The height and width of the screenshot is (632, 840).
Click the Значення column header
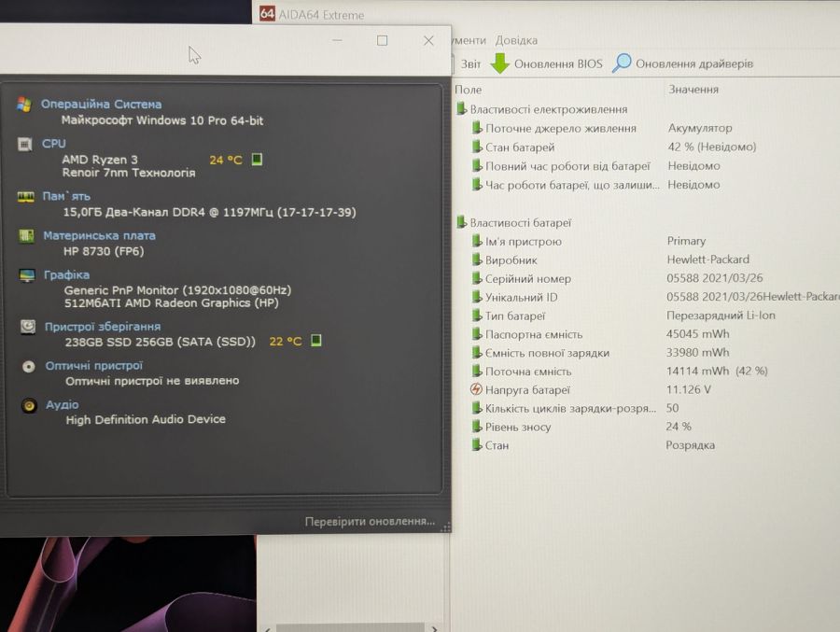693,89
